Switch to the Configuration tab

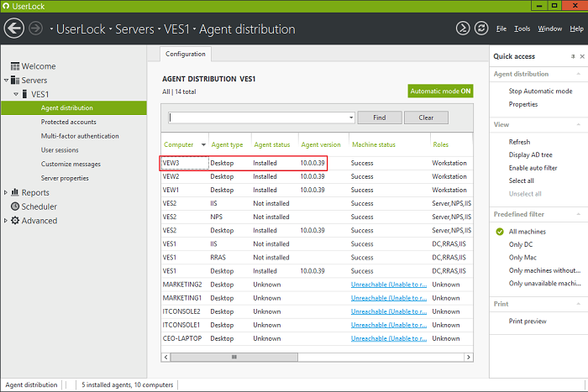coord(185,54)
